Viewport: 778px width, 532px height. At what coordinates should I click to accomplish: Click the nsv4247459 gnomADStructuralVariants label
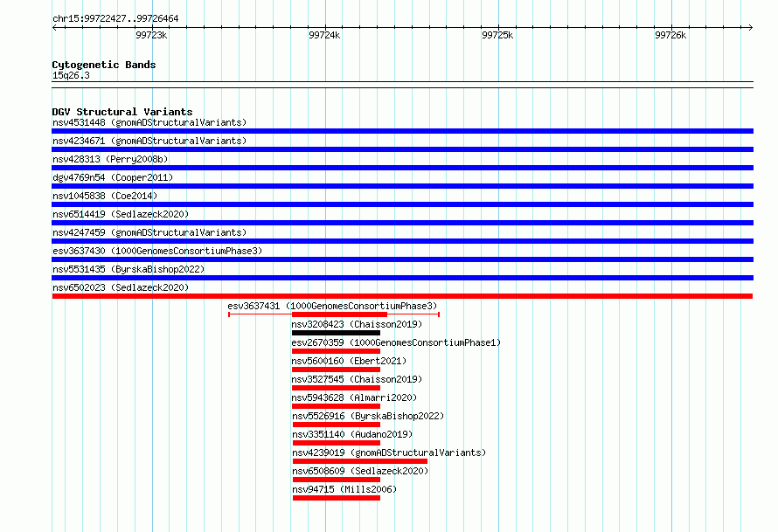tap(149, 232)
